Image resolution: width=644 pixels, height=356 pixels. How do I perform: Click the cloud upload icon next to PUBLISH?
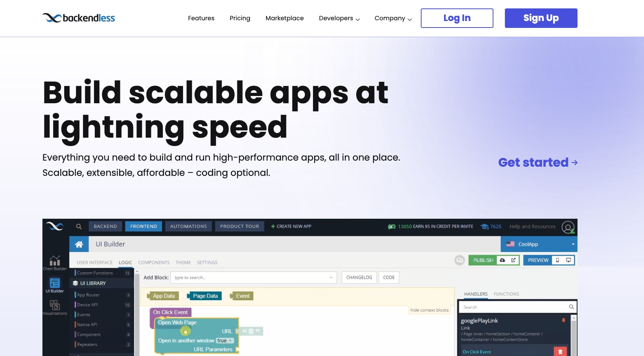click(503, 260)
